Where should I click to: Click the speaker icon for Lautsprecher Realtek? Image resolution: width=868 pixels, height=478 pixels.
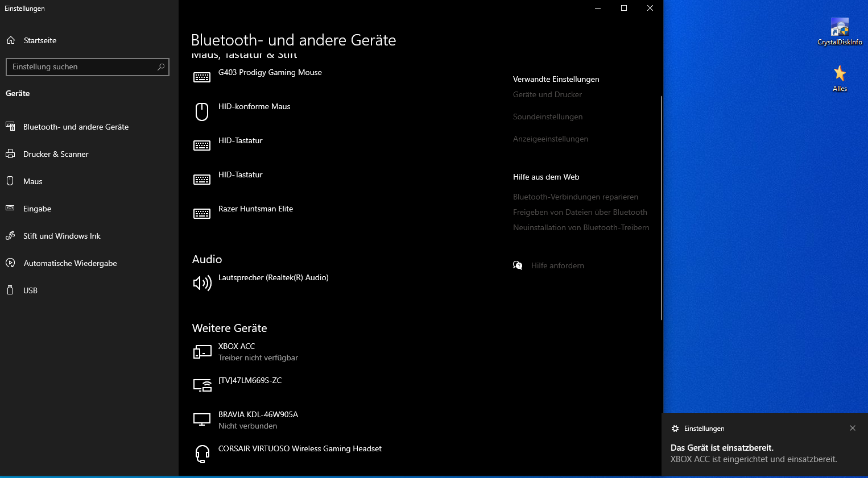(x=202, y=282)
